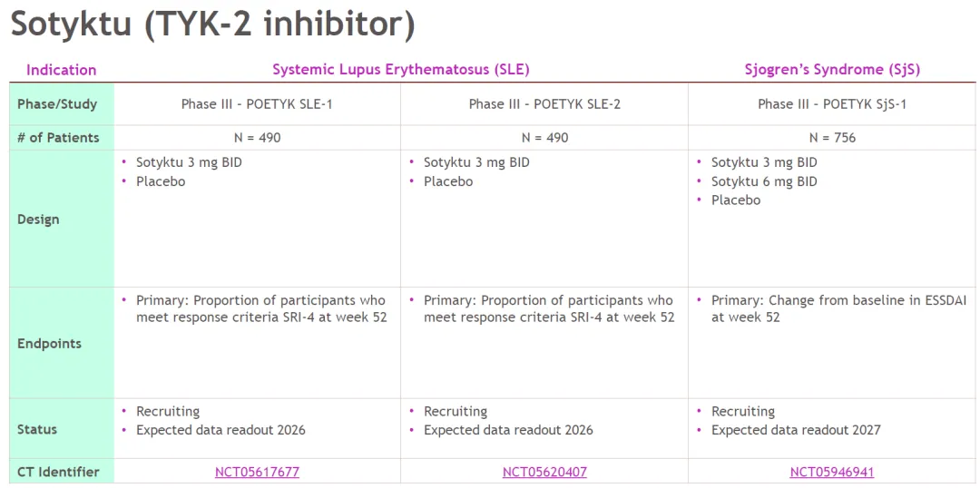The height and width of the screenshot is (488, 980).
Task: Click the Sotyktu (TYK-2 inhibitor) slide title
Action: tap(212, 24)
